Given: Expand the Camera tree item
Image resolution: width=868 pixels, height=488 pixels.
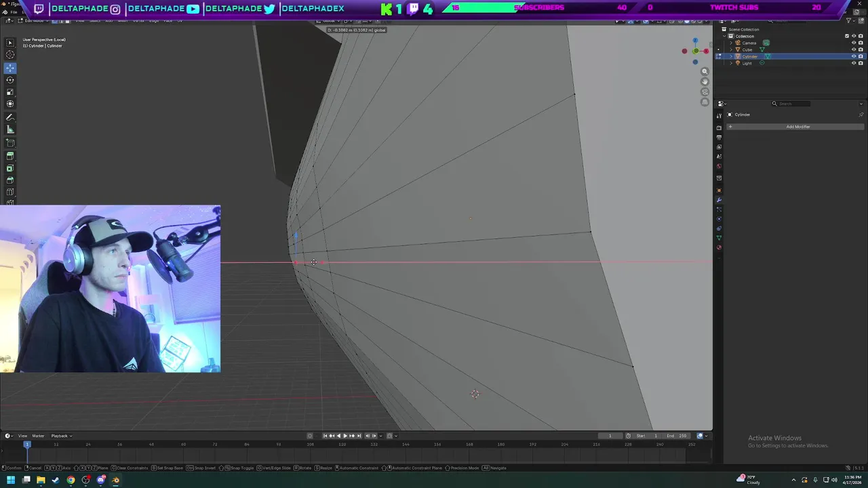Looking at the screenshot, I should point(731,43).
